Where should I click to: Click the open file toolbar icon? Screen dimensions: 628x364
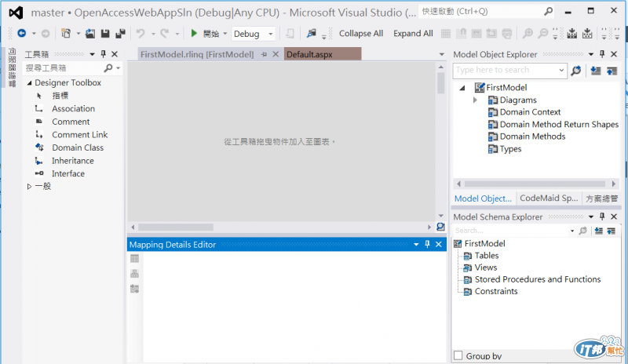pyautogui.click(x=90, y=34)
